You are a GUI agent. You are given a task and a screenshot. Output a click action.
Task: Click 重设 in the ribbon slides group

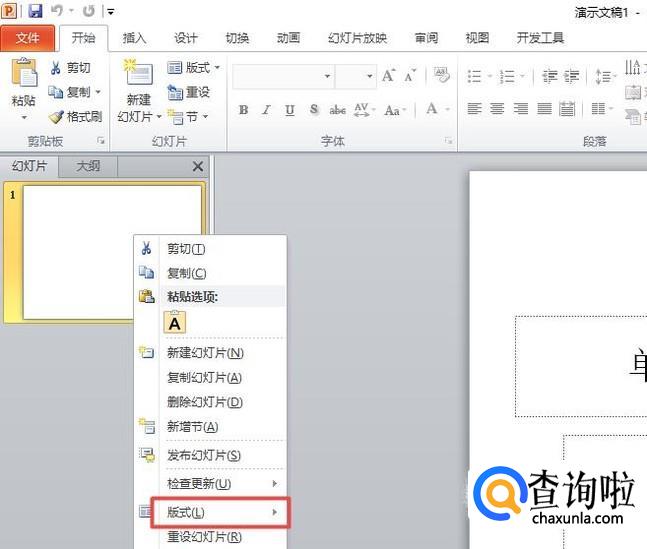pos(189,92)
